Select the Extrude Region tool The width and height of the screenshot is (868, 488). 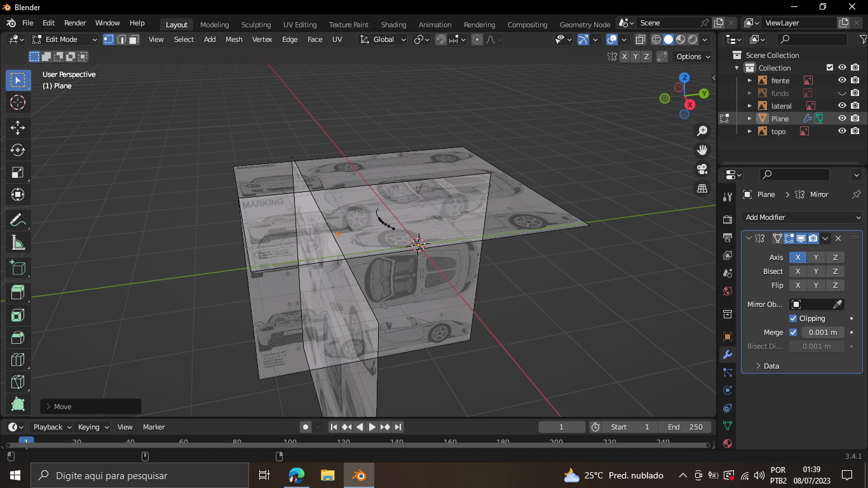(18, 293)
